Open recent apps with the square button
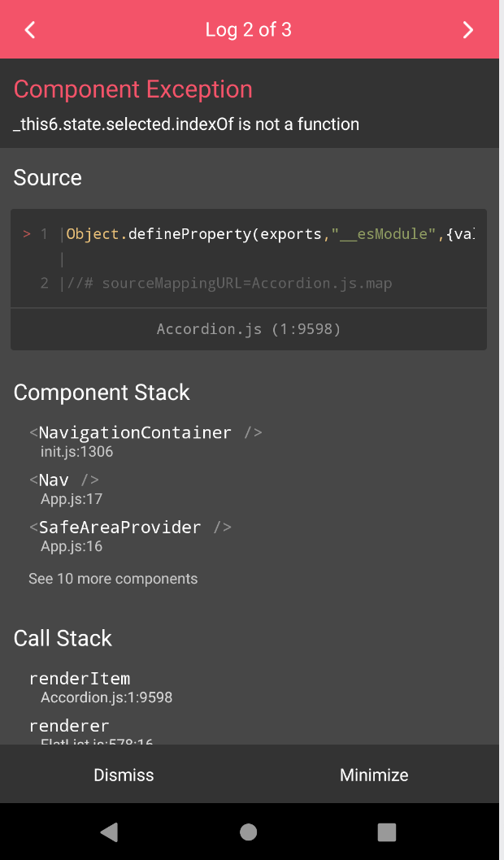Image resolution: width=504 pixels, height=860 pixels. [x=386, y=832]
